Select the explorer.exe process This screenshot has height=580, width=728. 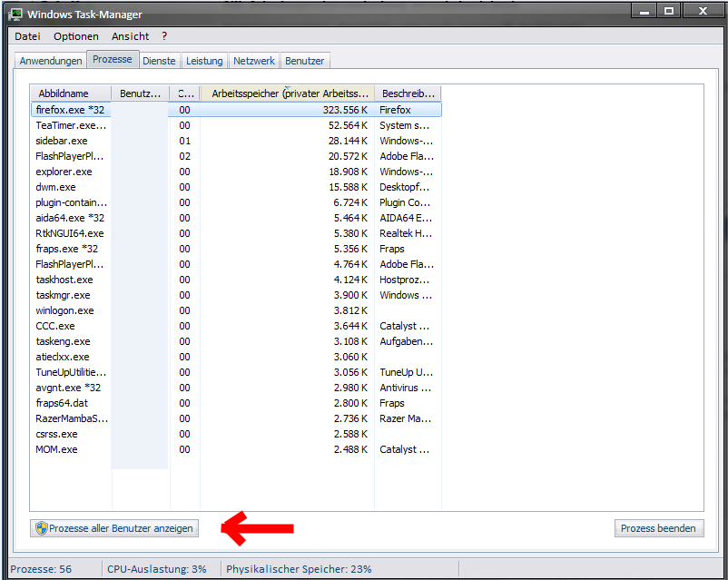[x=236, y=172]
